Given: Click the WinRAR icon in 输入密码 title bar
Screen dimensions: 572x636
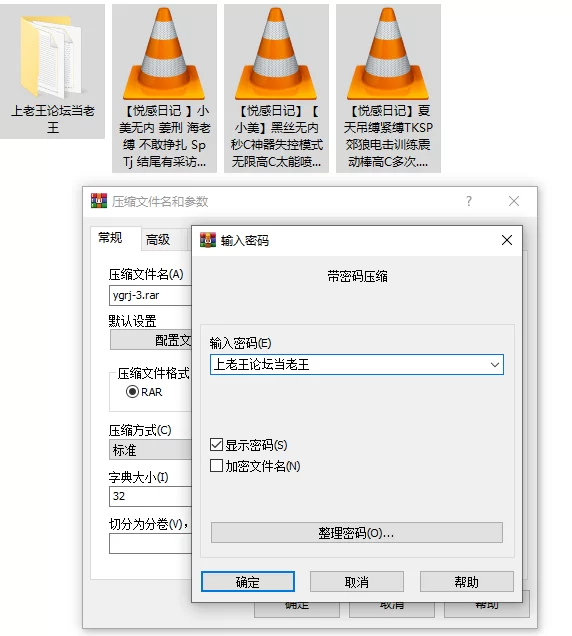Looking at the screenshot, I should pos(208,240).
